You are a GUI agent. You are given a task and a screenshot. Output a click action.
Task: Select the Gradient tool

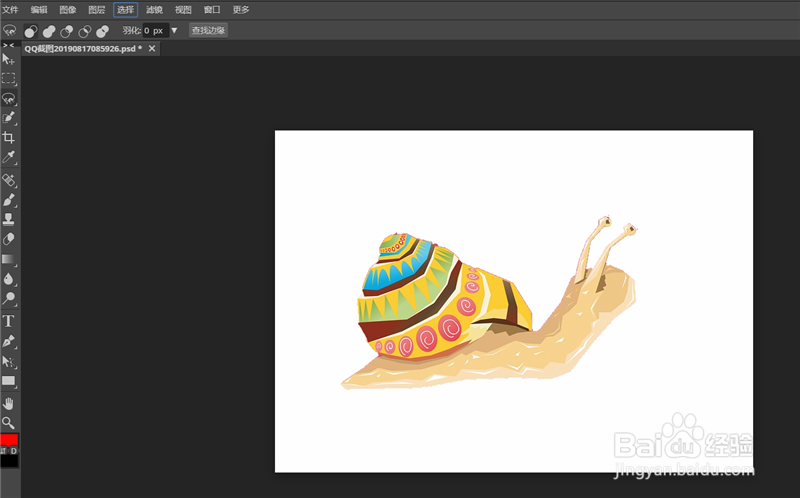pos(9,259)
